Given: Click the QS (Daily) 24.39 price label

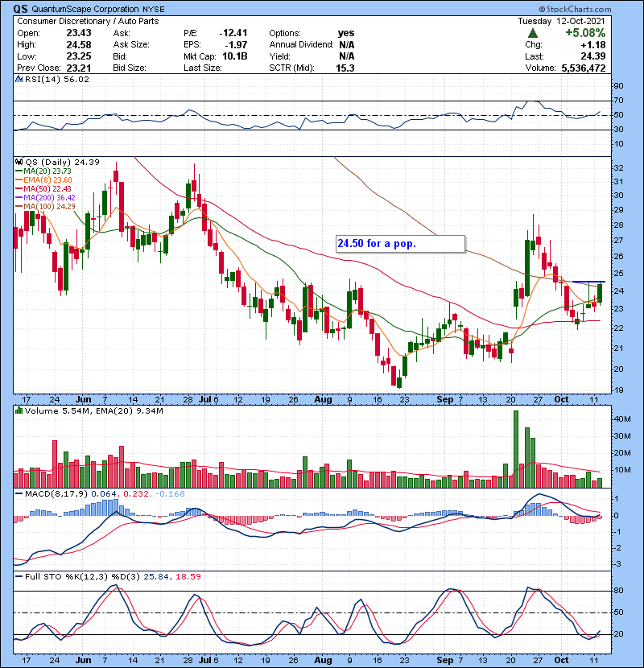Looking at the screenshot, I should (50, 163).
